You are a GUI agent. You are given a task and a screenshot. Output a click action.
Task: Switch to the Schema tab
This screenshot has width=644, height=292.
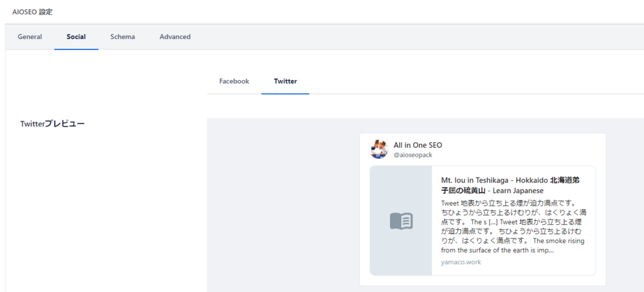123,36
